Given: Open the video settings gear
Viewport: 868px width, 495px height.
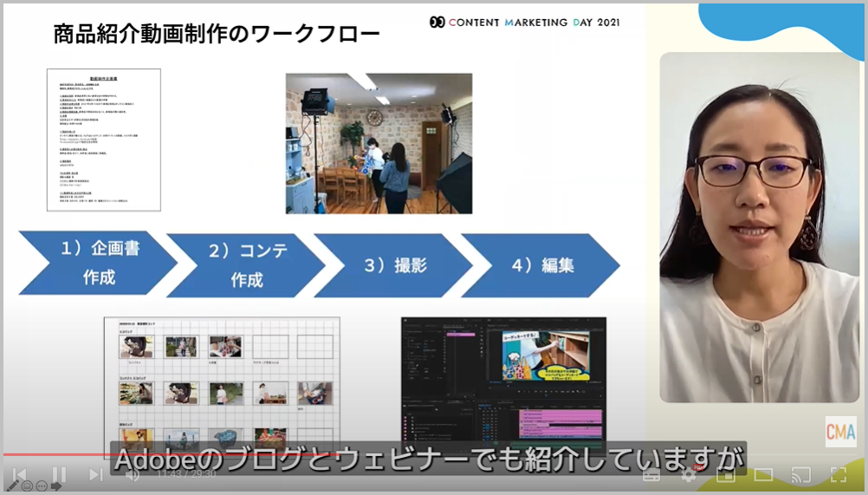Looking at the screenshot, I should pyautogui.click(x=689, y=474).
